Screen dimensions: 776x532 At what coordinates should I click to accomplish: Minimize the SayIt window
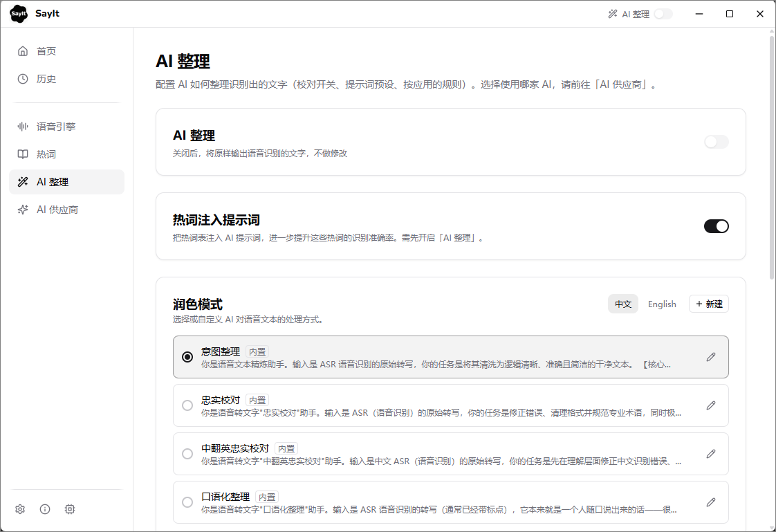(699, 14)
